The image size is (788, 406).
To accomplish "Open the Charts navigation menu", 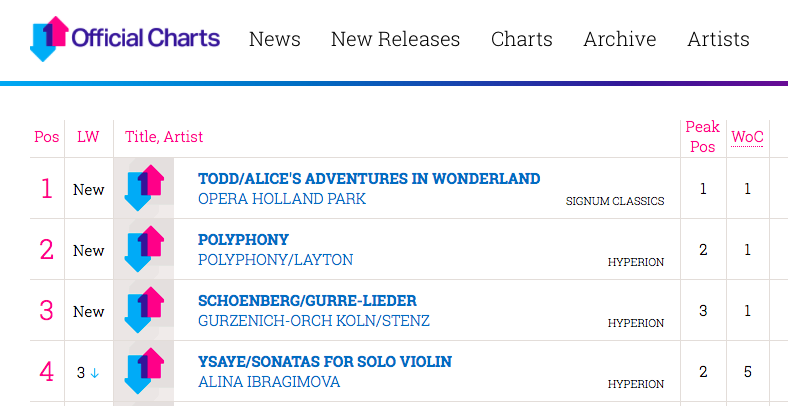I will click(x=522, y=39).
